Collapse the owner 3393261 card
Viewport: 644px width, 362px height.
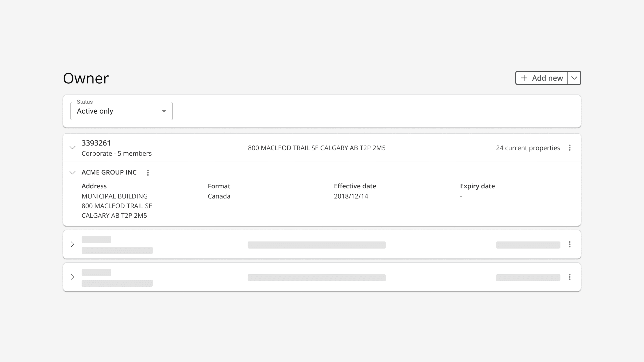72,148
